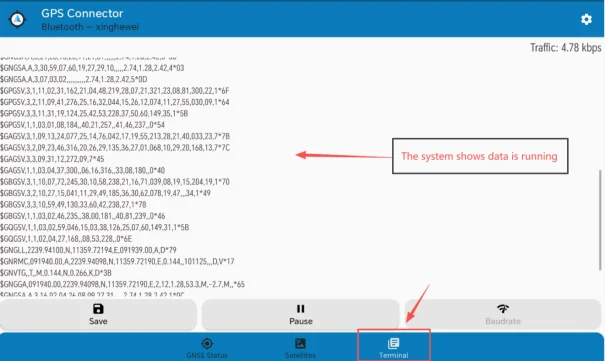Select the $GBGSV,3,3,10 line

[x=73, y=204]
